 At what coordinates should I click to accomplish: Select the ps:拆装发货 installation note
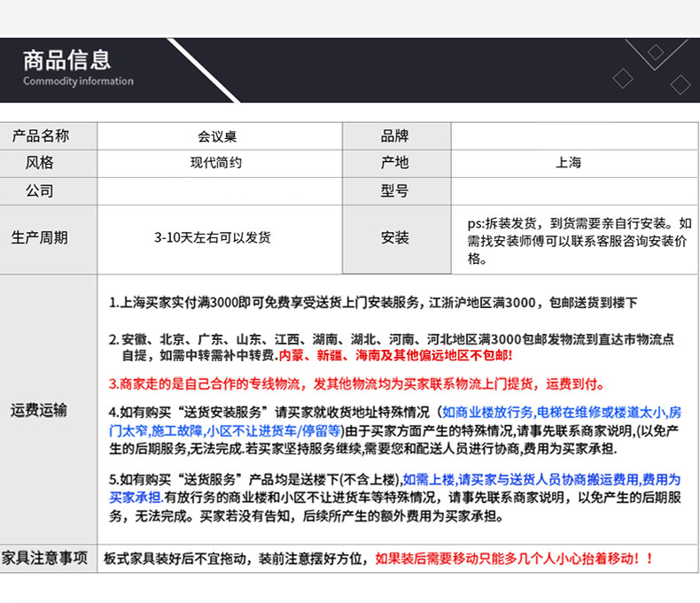(579, 241)
